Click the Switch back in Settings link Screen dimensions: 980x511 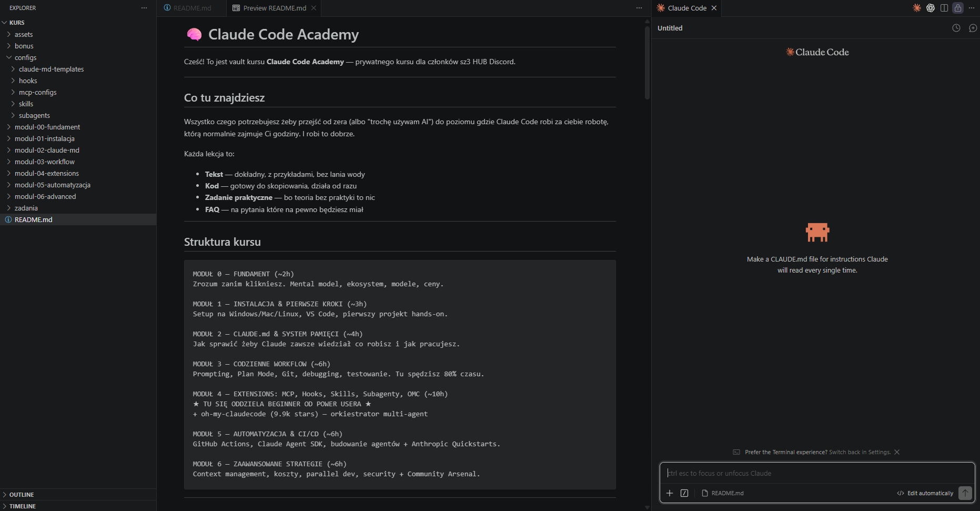[860, 452]
